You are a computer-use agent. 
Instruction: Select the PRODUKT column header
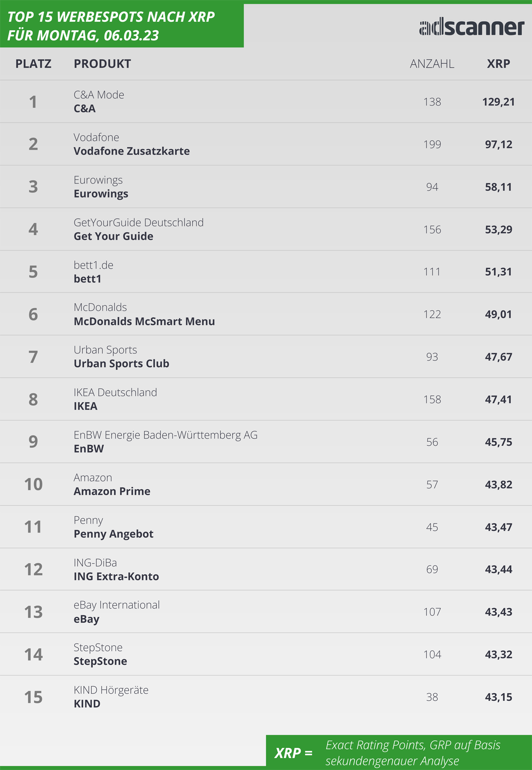(x=102, y=64)
